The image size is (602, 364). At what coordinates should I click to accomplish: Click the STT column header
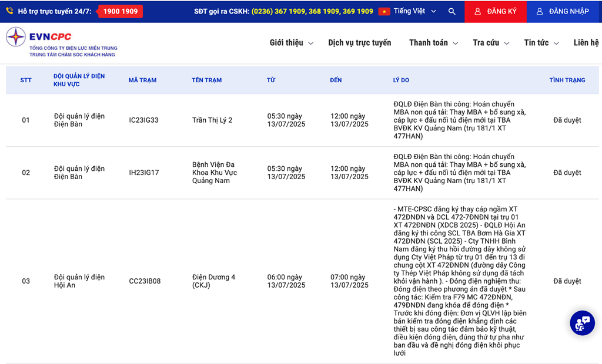point(26,80)
